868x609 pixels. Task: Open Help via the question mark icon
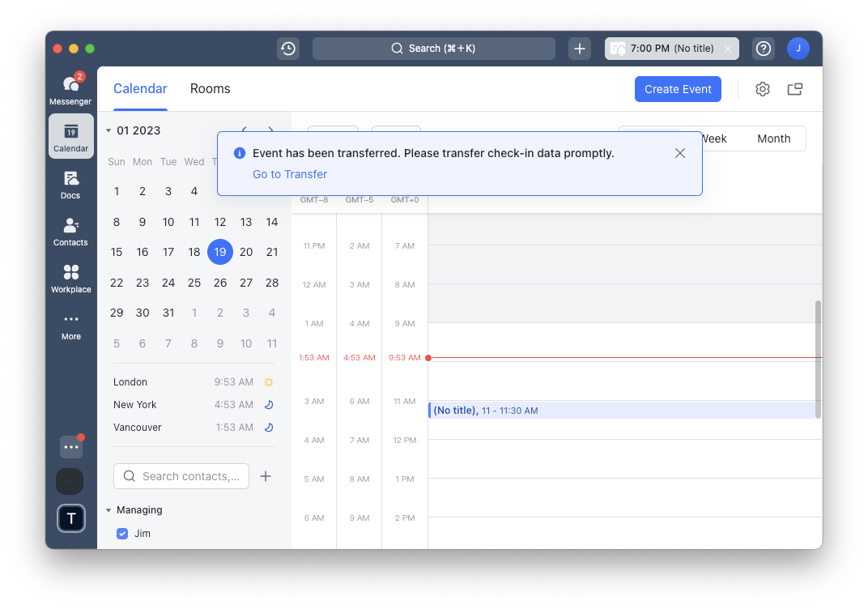click(x=763, y=48)
